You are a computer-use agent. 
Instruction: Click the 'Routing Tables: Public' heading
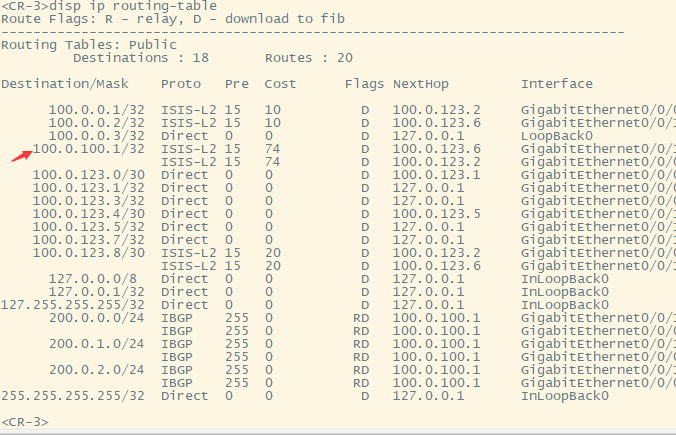[89, 45]
